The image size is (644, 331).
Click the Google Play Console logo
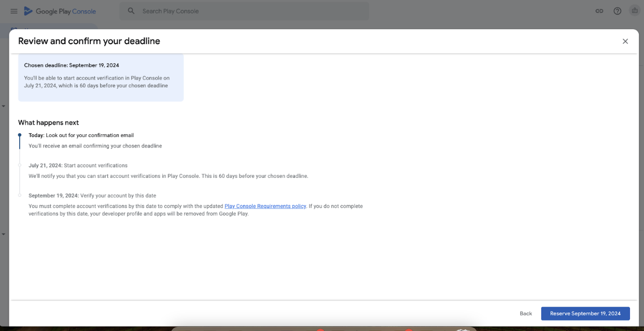60,11
